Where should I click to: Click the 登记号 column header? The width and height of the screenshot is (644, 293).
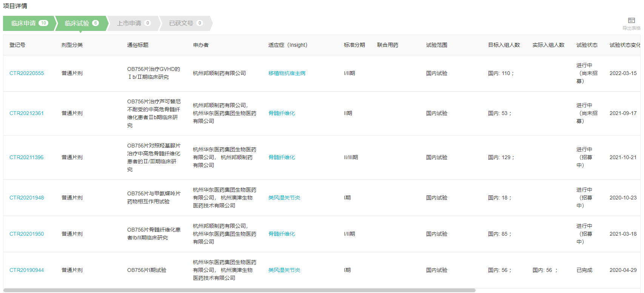point(17,45)
